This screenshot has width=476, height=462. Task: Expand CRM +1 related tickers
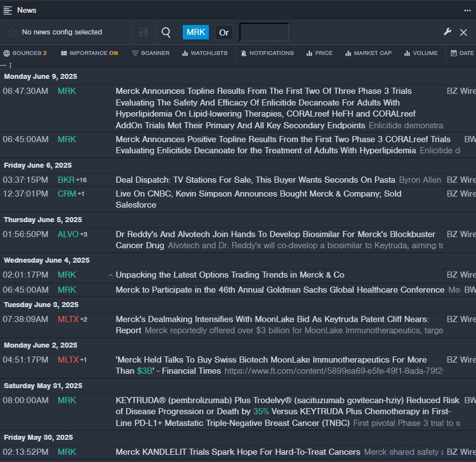(x=81, y=194)
